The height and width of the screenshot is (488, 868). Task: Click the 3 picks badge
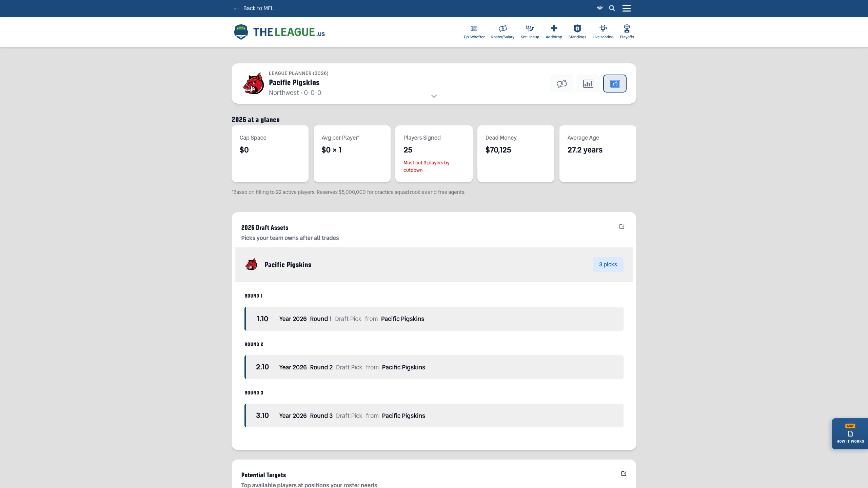tap(608, 264)
